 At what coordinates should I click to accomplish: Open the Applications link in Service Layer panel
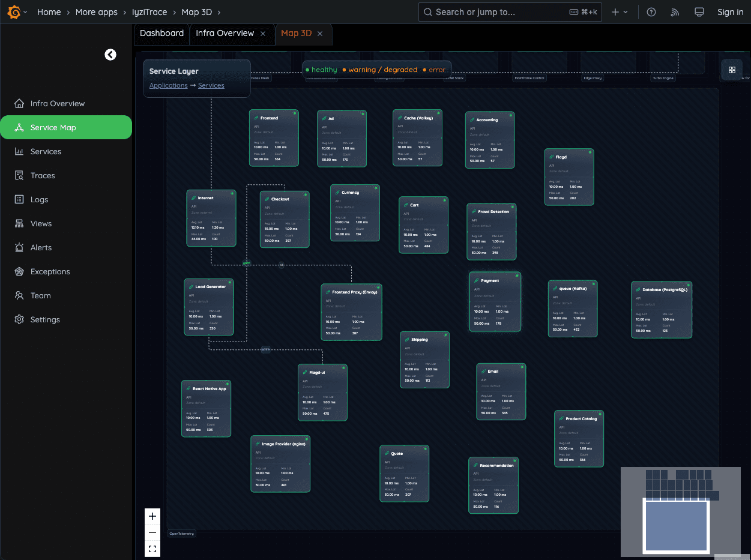pos(168,85)
